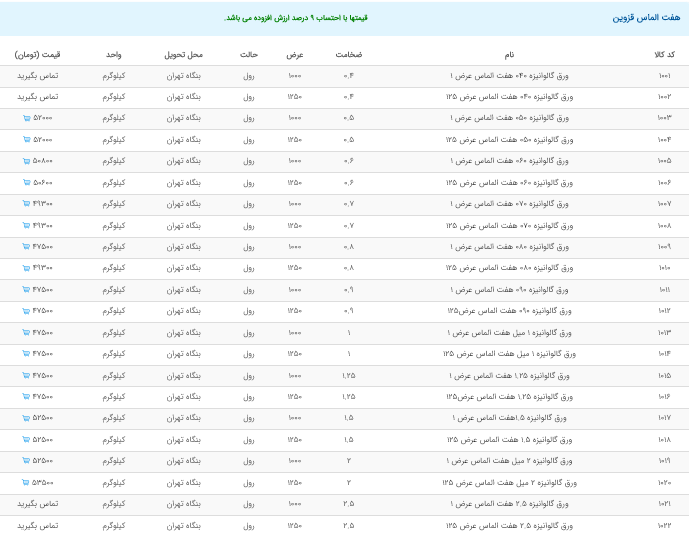The height and width of the screenshot is (544, 689).
Task: Click the 'محل تحویل' column header
Action: click(183, 54)
